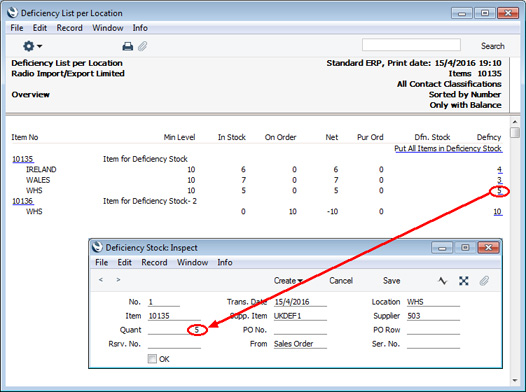The image size is (526, 392).
Task: Click the report scrollbar thumb
Action: click(x=515, y=132)
